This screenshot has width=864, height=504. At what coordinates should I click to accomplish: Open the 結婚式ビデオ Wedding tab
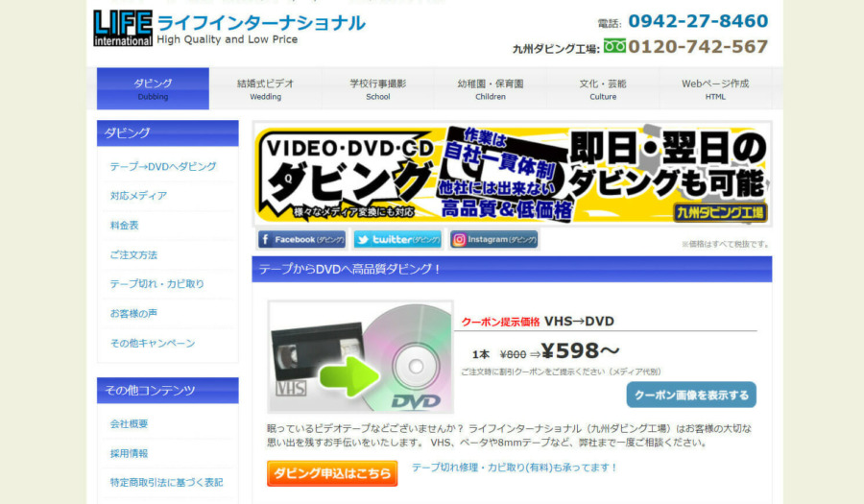(x=266, y=88)
